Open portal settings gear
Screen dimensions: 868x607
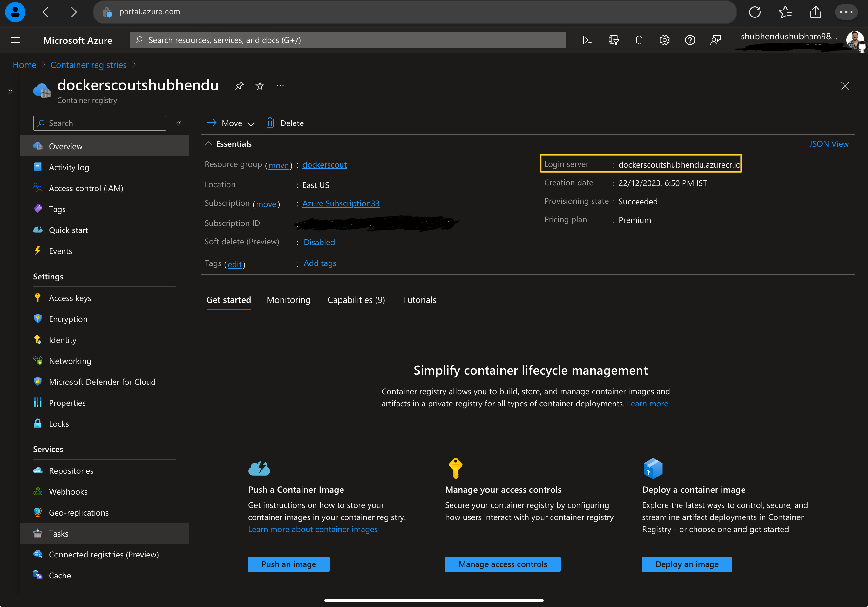click(x=664, y=40)
